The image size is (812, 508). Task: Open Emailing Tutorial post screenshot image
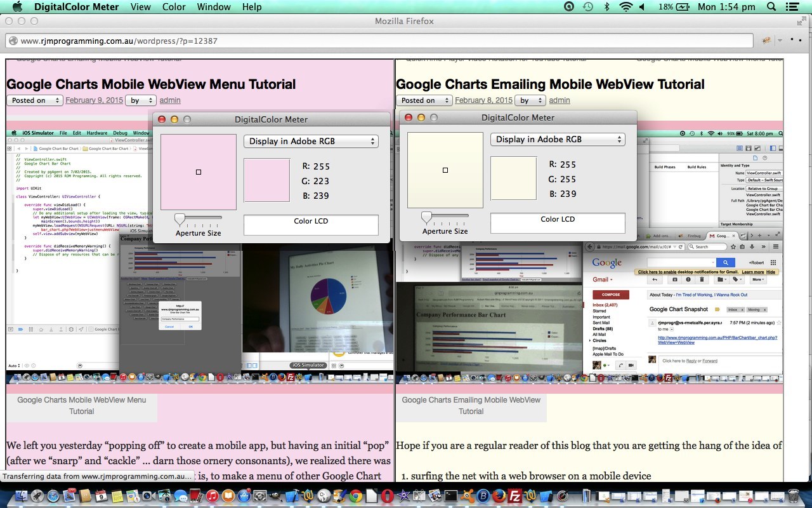pyautogui.click(x=589, y=257)
